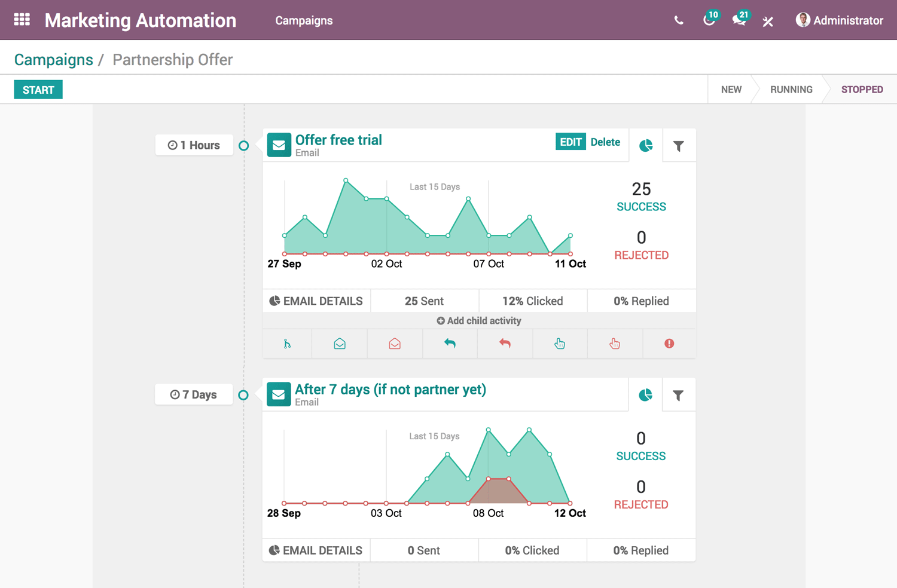This screenshot has height=588, width=897.
Task: Expand Email Details for After 7 days email
Action: (x=316, y=550)
